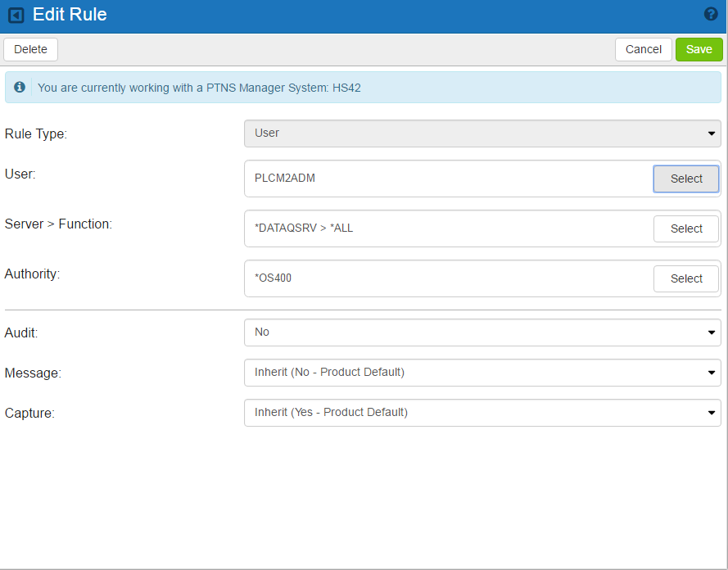
Task: Click Select button for User field
Action: [685, 179]
